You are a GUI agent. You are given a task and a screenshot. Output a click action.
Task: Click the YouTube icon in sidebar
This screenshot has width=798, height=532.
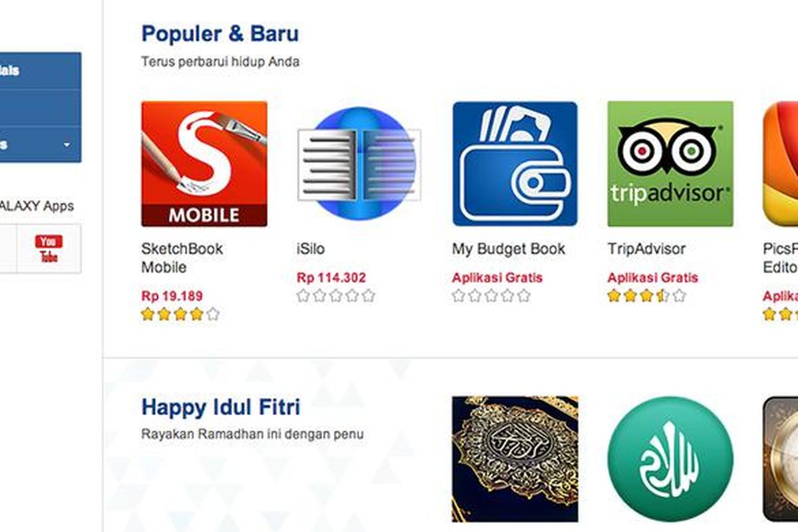(49, 249)
